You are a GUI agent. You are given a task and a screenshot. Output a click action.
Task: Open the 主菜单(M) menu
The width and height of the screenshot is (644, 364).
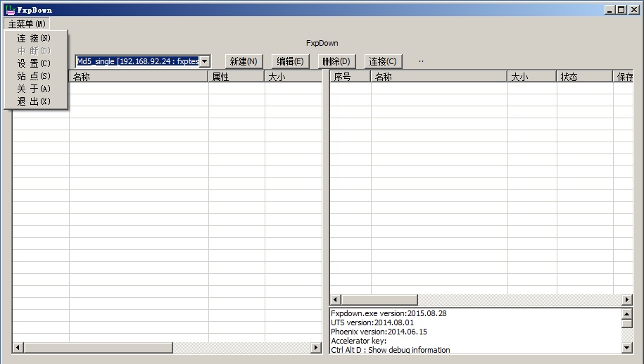[x=27, y=24]
